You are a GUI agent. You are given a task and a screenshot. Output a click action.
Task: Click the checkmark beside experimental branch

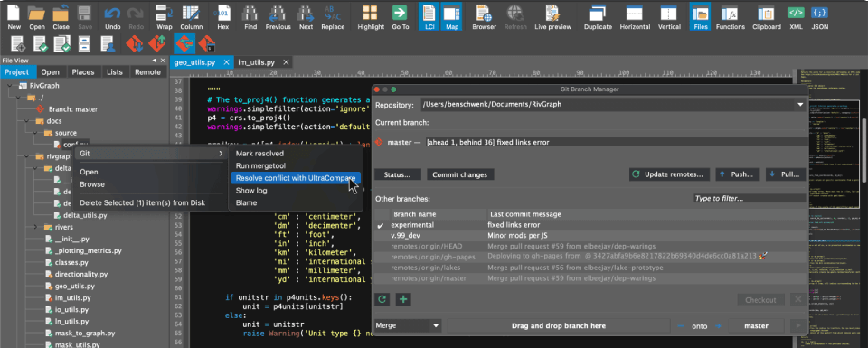pyautogui.click(x=381, y=225)
